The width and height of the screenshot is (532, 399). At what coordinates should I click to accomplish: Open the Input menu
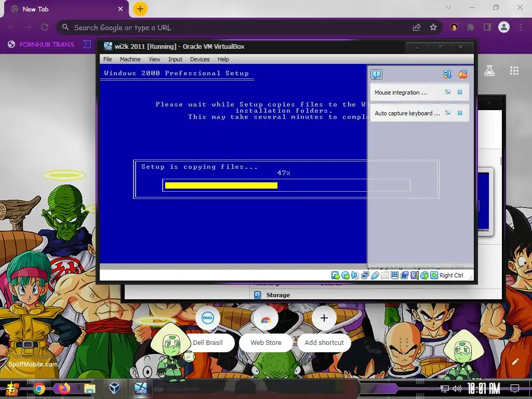175,59
